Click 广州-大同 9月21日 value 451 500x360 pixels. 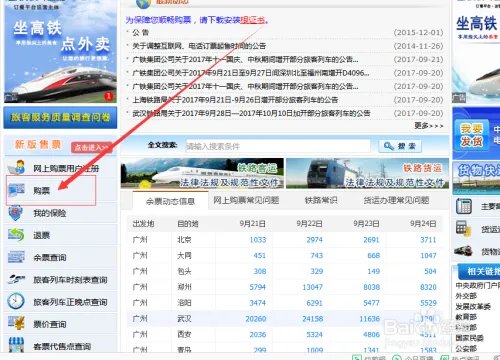pyautogui.click(x=259, y=256)
